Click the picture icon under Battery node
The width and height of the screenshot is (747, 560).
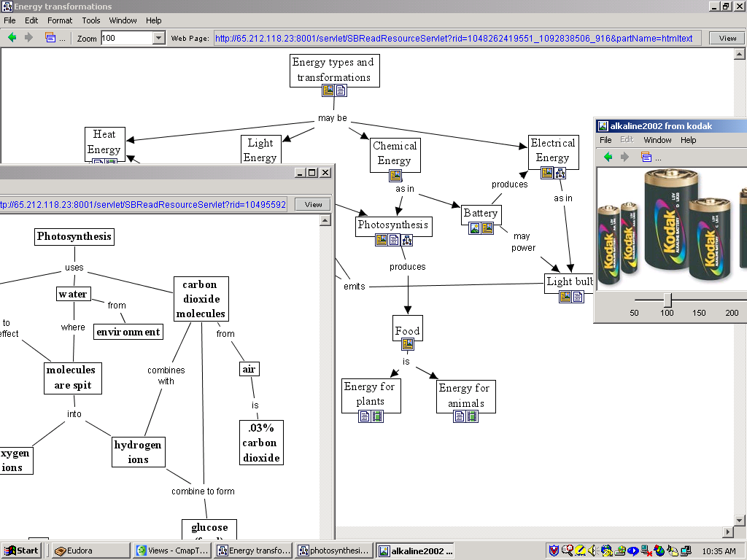coord(475,228)
